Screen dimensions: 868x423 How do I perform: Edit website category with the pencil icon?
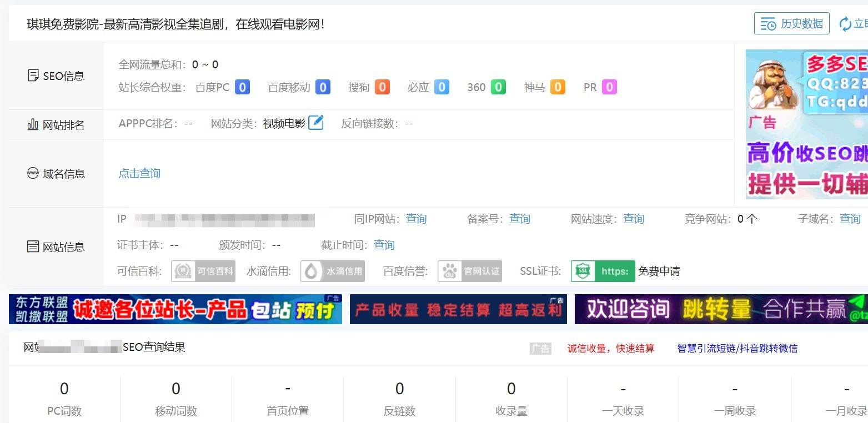(315, 122)
